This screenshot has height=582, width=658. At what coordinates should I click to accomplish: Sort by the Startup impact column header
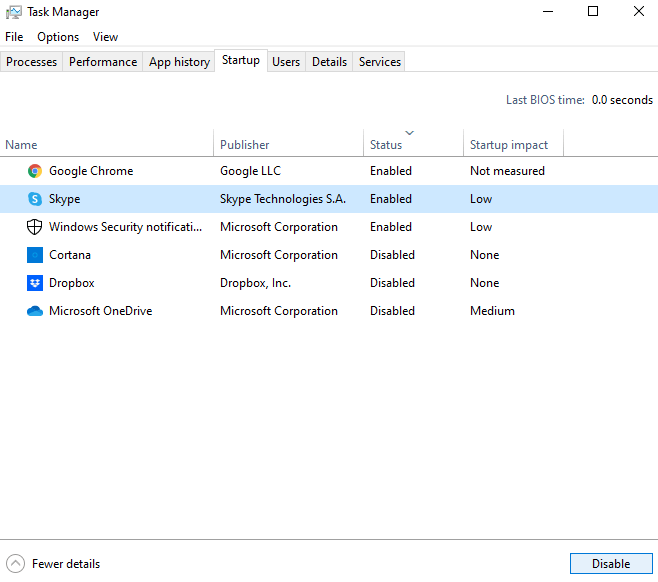click(x=513, y=144)
